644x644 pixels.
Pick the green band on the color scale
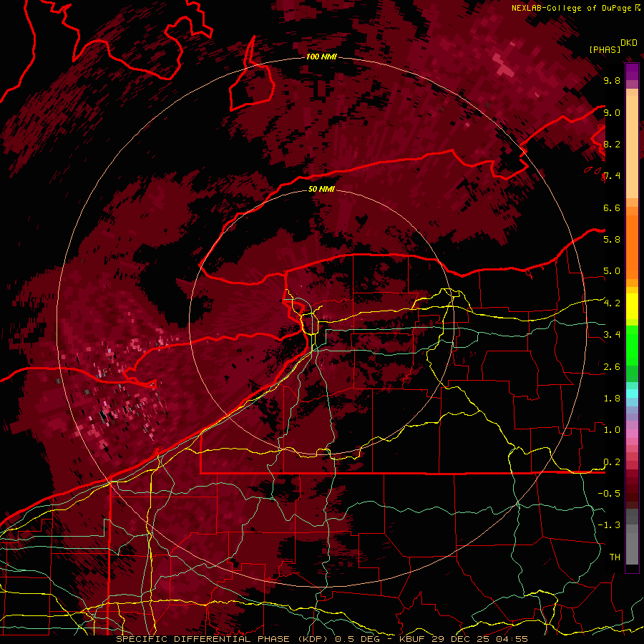632,345
